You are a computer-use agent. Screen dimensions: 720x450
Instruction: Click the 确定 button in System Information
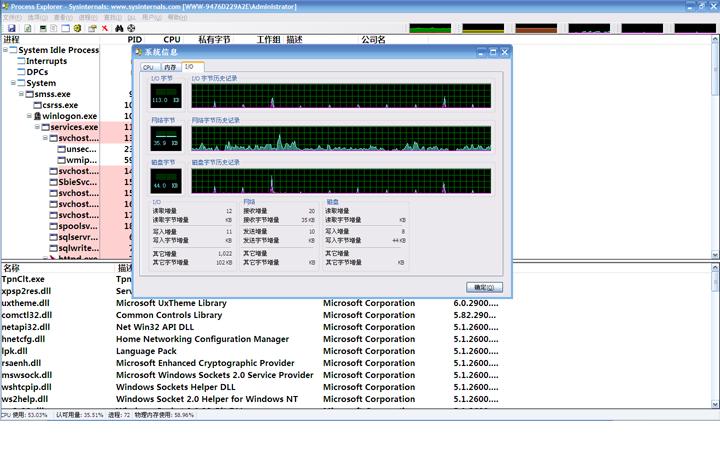point(484,287)
